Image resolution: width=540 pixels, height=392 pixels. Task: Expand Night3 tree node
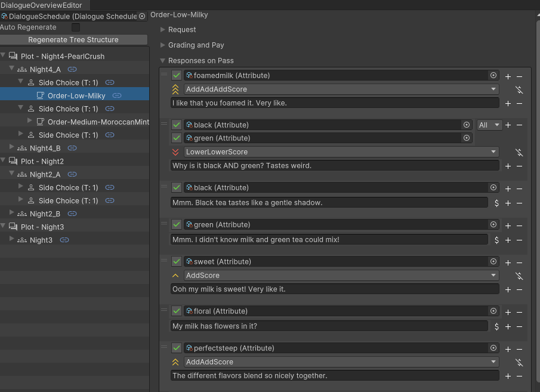[11, 239]
